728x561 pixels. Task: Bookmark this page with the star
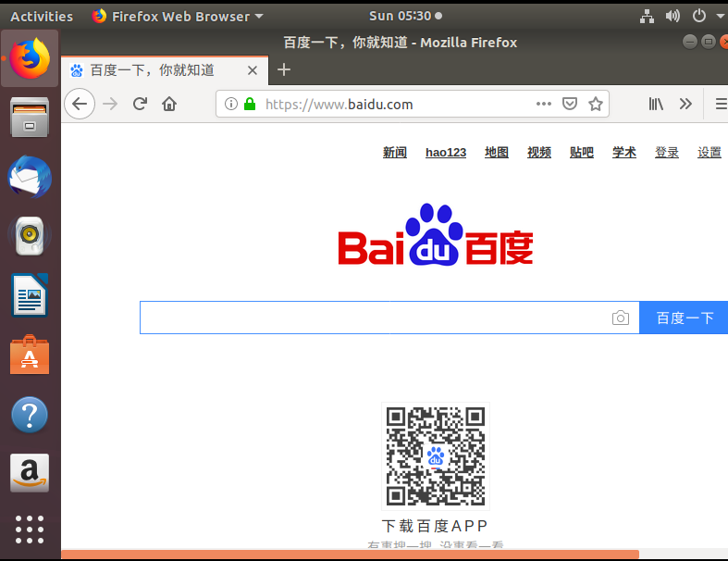tap(596, 104)
